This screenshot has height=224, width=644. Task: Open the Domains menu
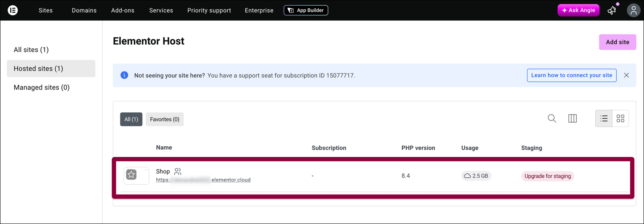pyautogui.click(x=84, y=10)
